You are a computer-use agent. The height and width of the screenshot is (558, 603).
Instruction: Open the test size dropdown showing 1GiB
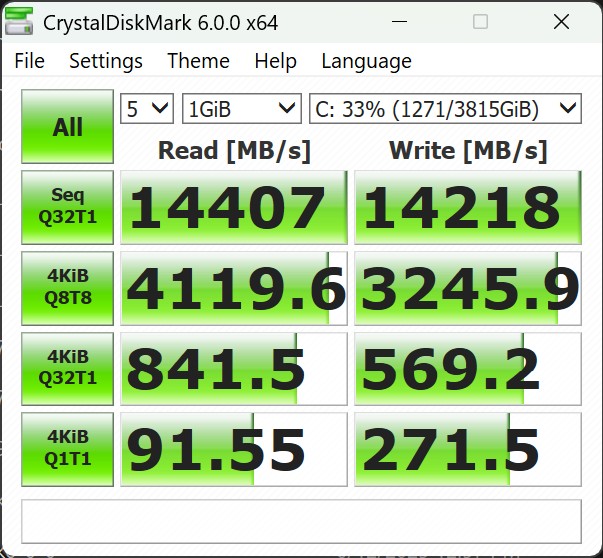[x=242, y=108]
